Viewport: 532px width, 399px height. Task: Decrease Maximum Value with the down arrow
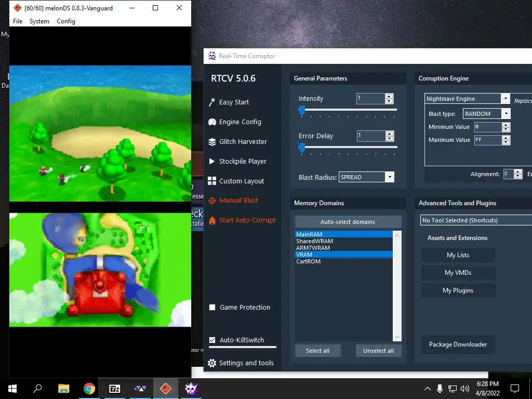coord(506,142)
